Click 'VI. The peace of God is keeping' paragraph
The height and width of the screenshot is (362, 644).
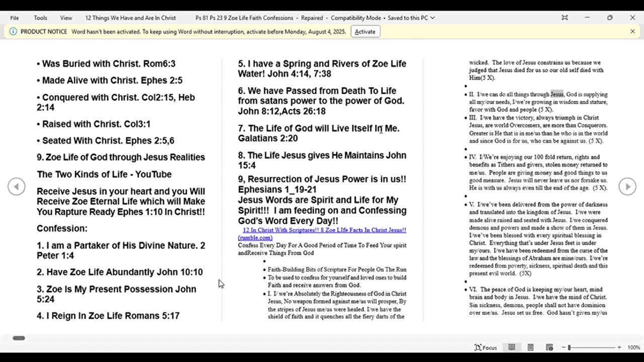(538, 301)
